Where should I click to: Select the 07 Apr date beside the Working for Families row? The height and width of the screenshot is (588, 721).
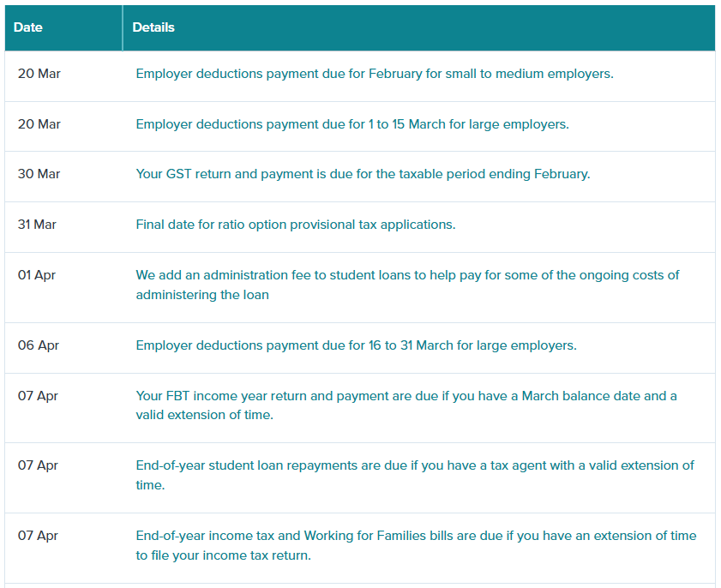coord(39,536)
